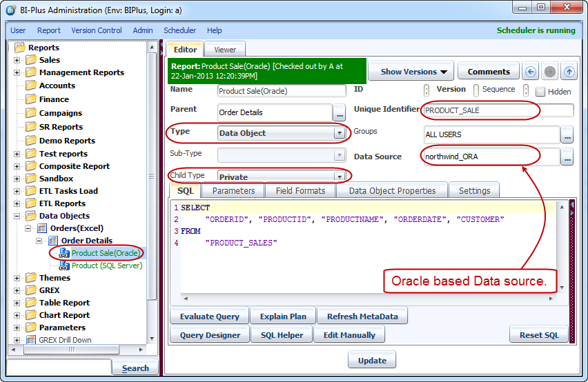
Task: Collapse the Data Objects tree node
Action: point(17,216)
